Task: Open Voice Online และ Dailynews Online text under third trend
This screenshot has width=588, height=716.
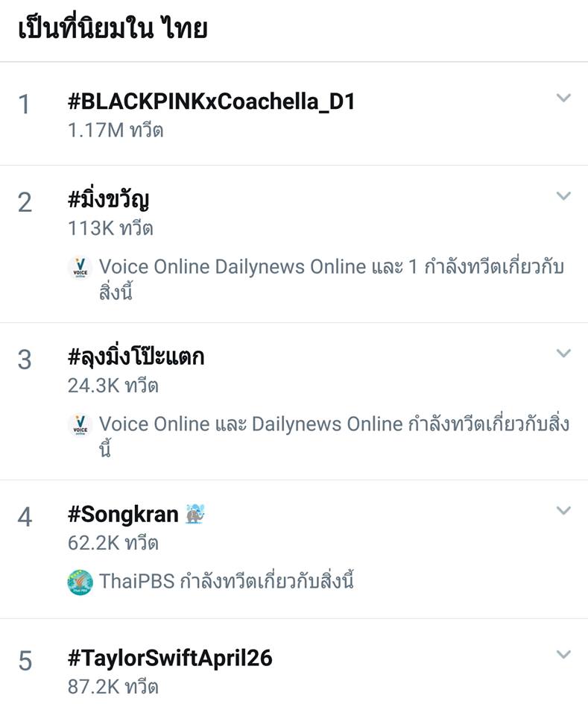Action: coord(334,436)
